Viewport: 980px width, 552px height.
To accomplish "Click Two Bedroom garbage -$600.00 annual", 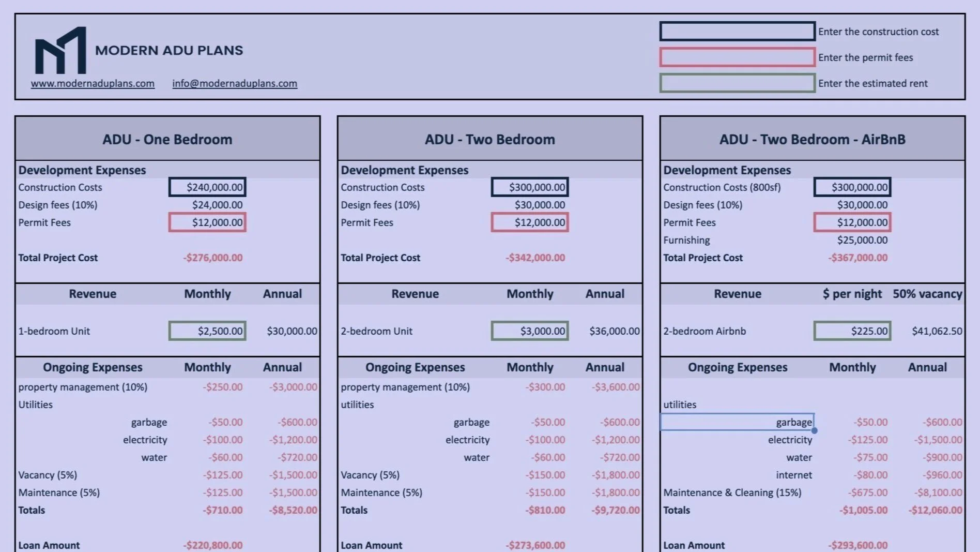I will tap(620, 422).
